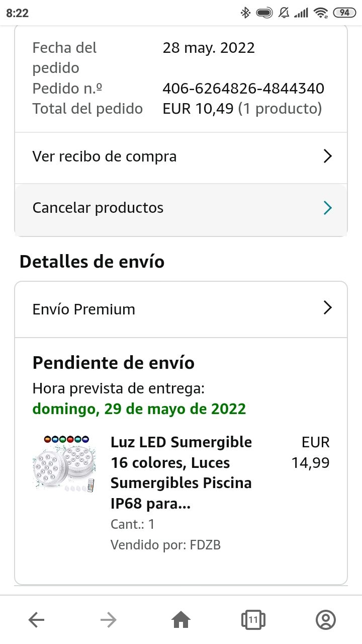
Task: Expand the Ver recibo de compra chevron
Action: click(x=327, y=156)
